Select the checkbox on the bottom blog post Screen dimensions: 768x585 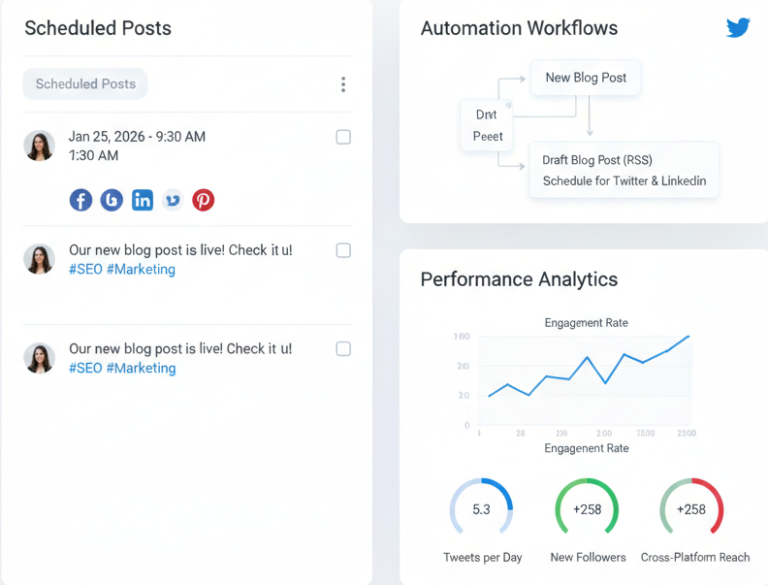343,349
